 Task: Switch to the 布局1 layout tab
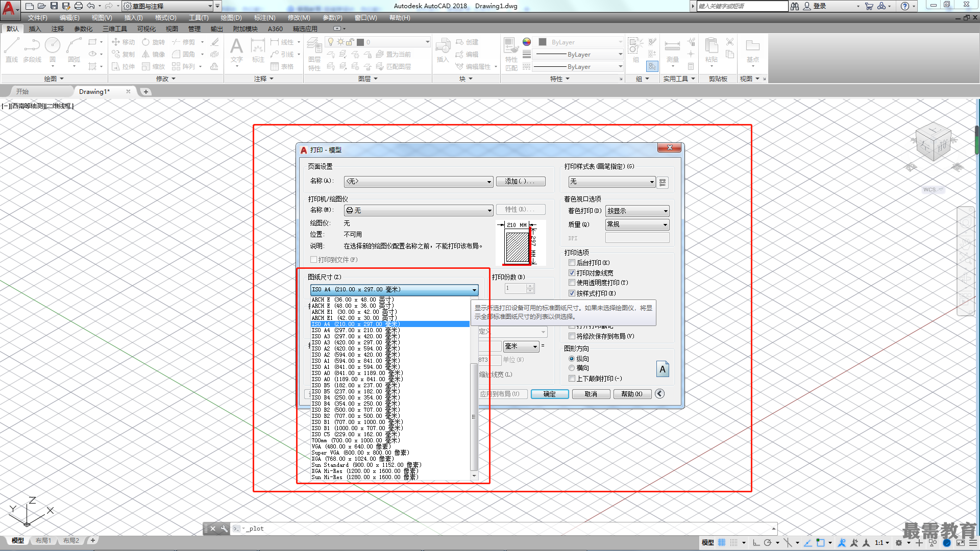pyautogui.click(x=43, y=540)
